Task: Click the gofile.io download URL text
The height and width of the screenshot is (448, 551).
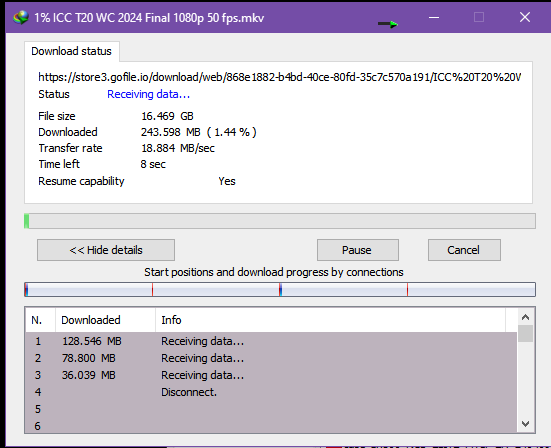Action: (x=279, y=77)
